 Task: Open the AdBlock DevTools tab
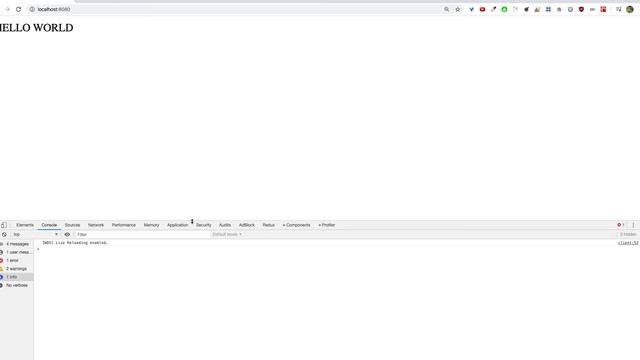[247, 225]
